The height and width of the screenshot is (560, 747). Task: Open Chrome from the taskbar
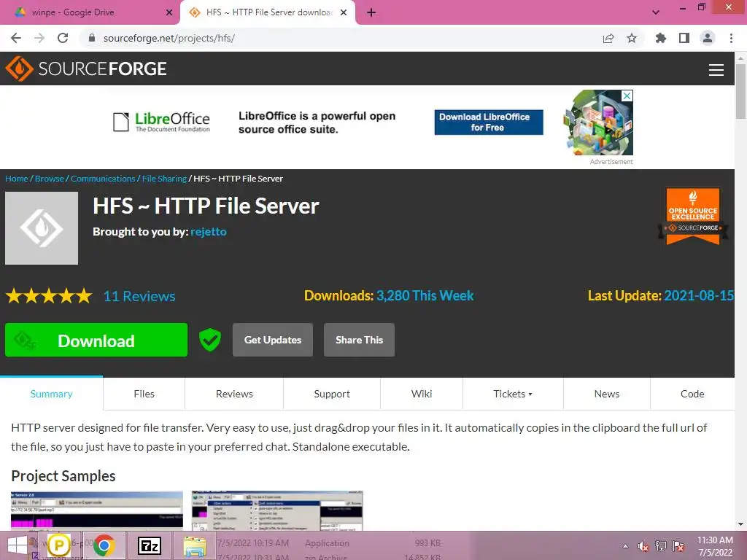tap(104, 545)
